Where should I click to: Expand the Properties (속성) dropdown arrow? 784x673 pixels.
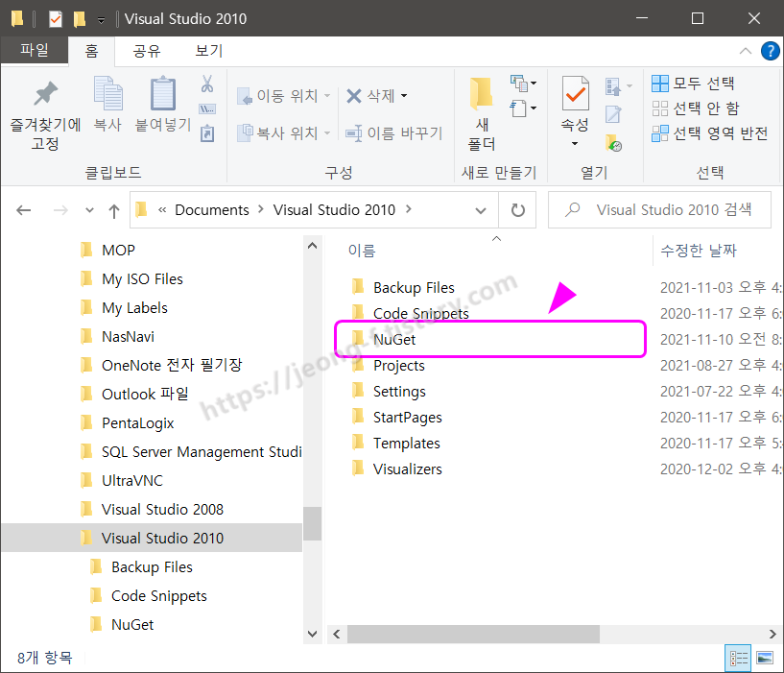pyautogui.click(x=575, y=144)
